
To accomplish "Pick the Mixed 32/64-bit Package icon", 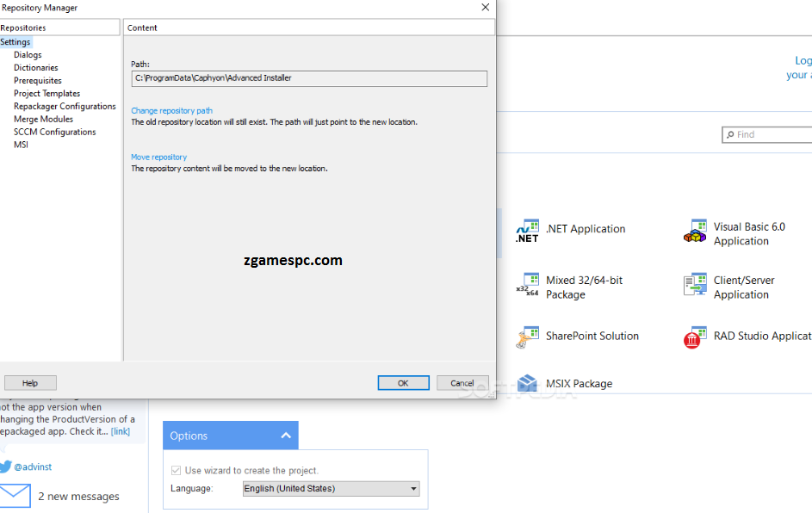I will point(527,285).
